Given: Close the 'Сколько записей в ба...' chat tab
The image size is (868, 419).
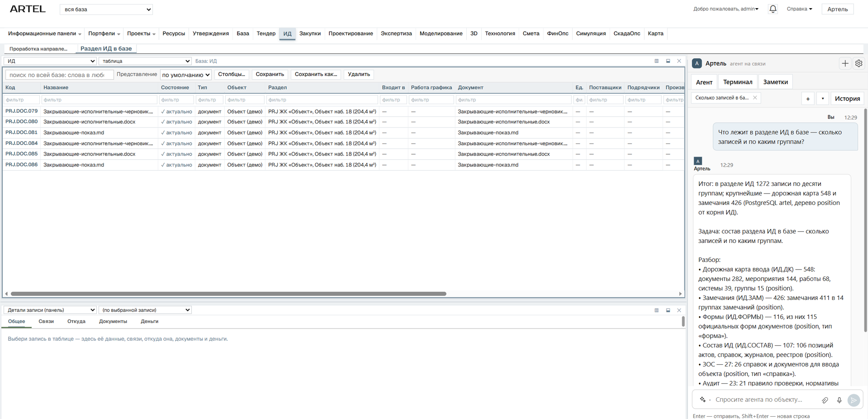Looking at the screenshot, I should [755, 98].
